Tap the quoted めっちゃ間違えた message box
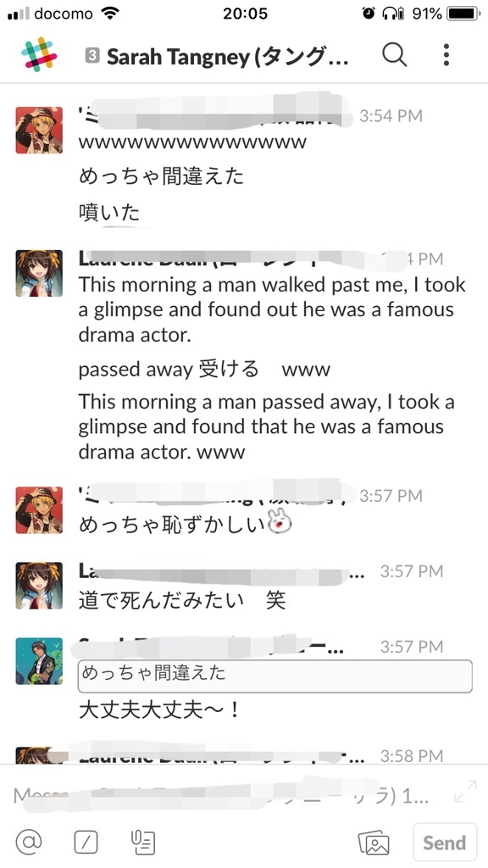Image resolution: width=488 pixels, height=868 pixels. tap(275, 676)
